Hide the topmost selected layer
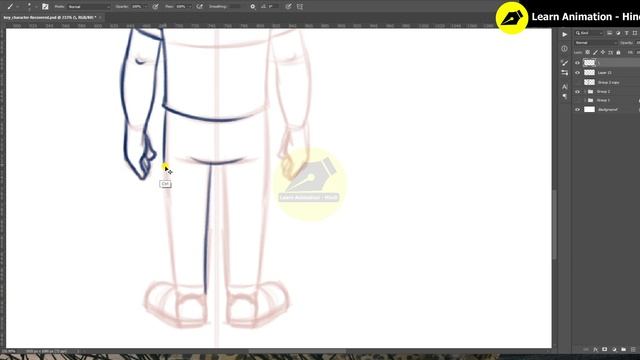 (577, 63)
